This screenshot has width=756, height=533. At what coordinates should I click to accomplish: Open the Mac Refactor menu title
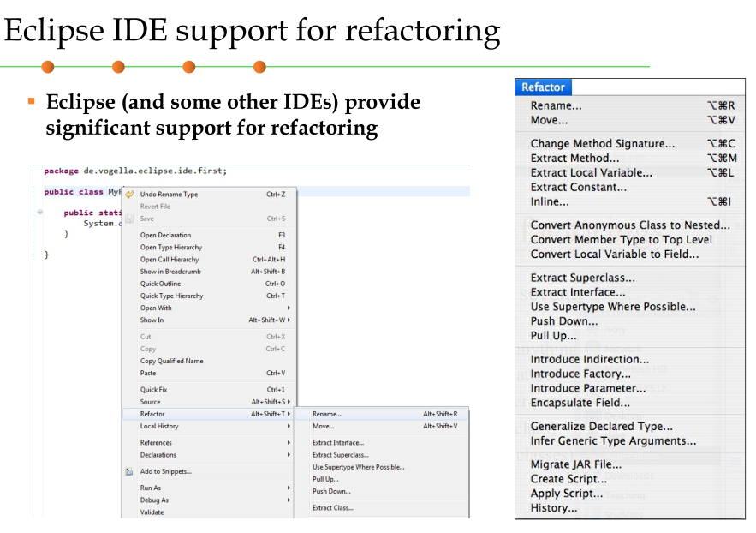(543, 87)
